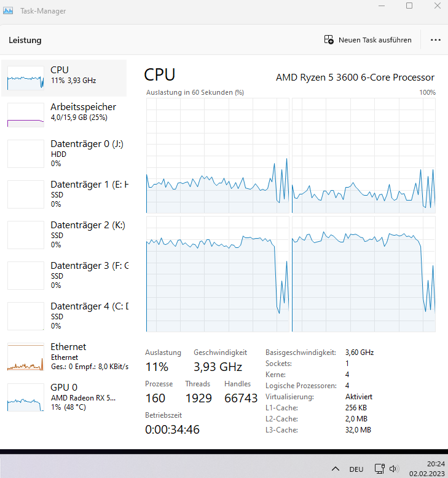
Task: Open the three-dots more options menu
Action: (x=436, y=40)
